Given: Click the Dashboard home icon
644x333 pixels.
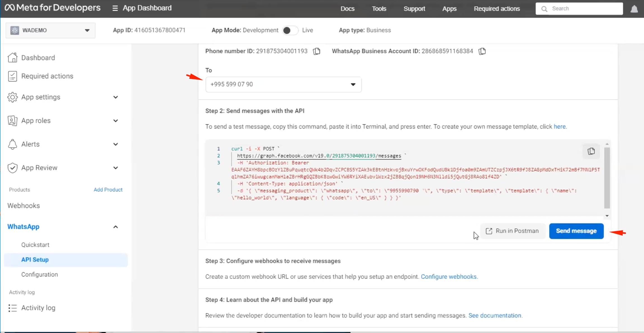Looking at the screenshot, I should pos(12,58).
